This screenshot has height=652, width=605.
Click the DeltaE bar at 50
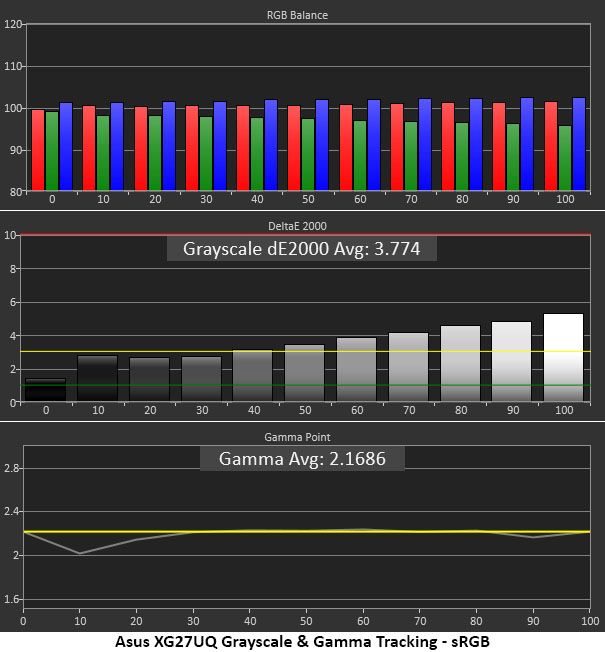click(x=305, y=373)
